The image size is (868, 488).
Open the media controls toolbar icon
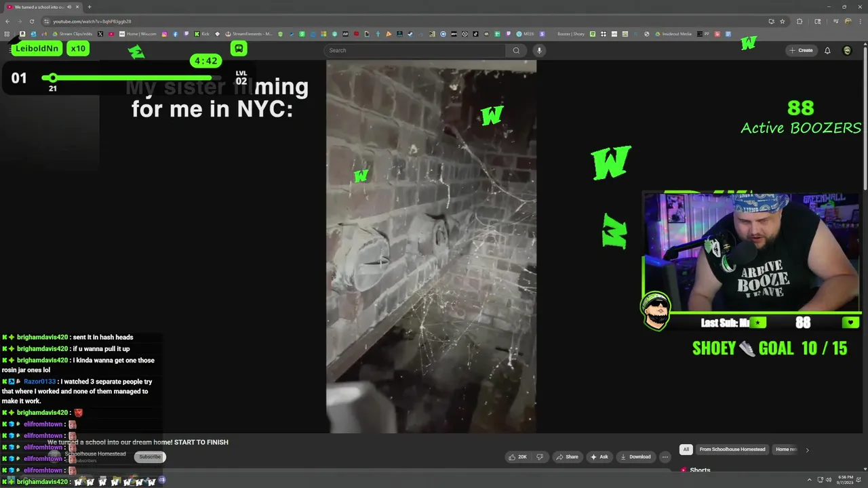[835, 21]
